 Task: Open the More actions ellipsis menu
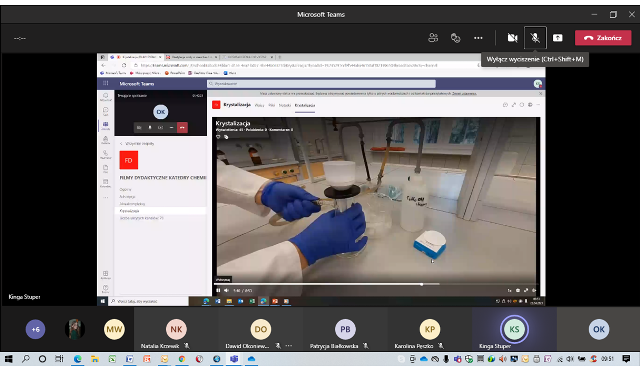pos(478,38)
